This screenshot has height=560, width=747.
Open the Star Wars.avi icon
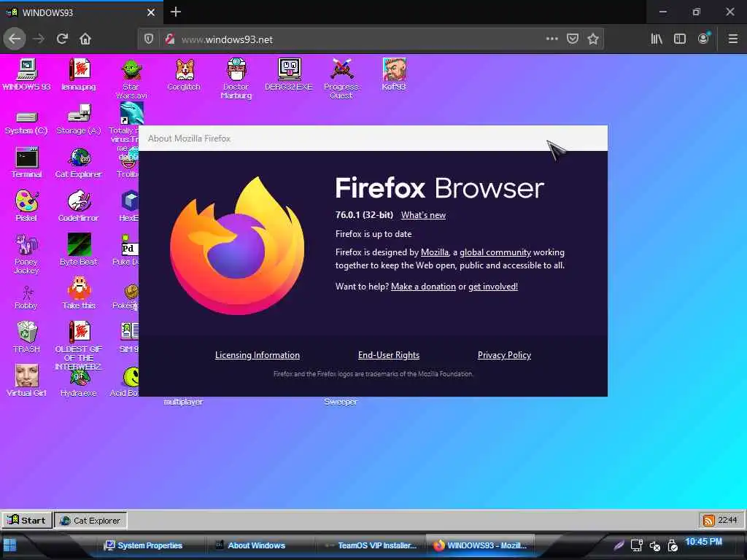tap(131, 79)
